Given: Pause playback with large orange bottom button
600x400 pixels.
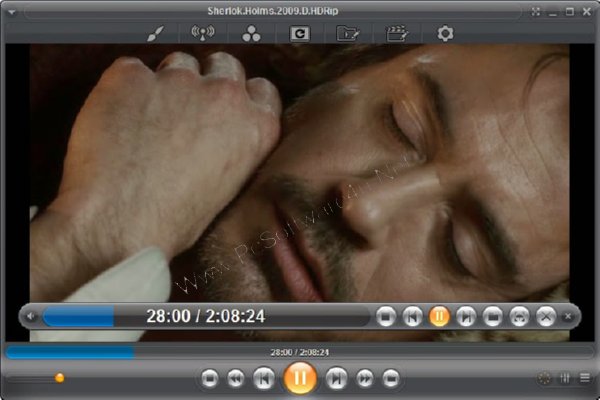Looking at the screenshot, I should pyautogui.click(x=300, y=378).
